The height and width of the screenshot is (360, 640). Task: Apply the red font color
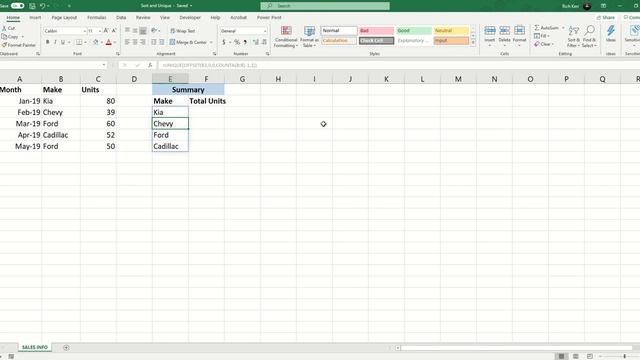[109, 42]
